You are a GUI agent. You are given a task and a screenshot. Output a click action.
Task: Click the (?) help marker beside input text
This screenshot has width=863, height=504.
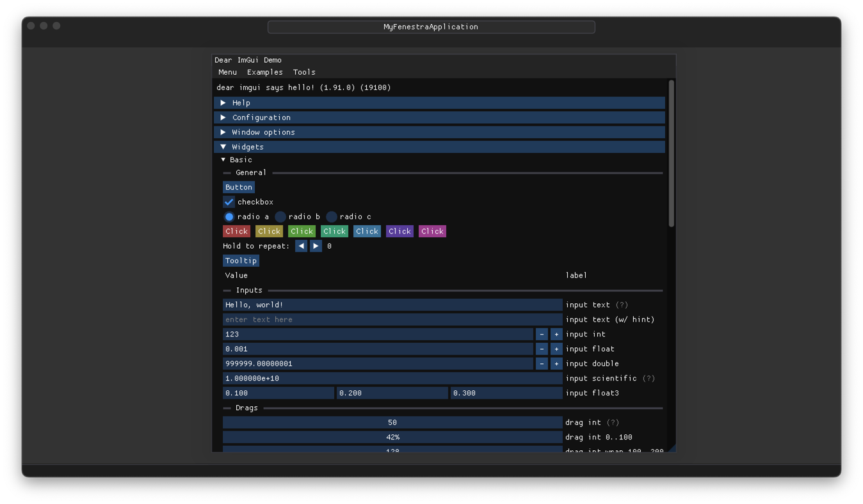tap(622, 304)
